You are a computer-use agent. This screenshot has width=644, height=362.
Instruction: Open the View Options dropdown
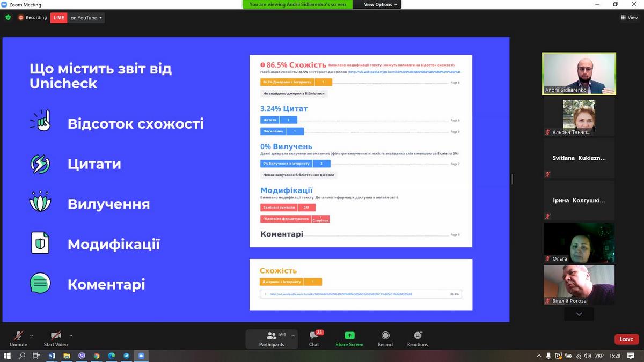pyautogui.click(x=380, y=4)
